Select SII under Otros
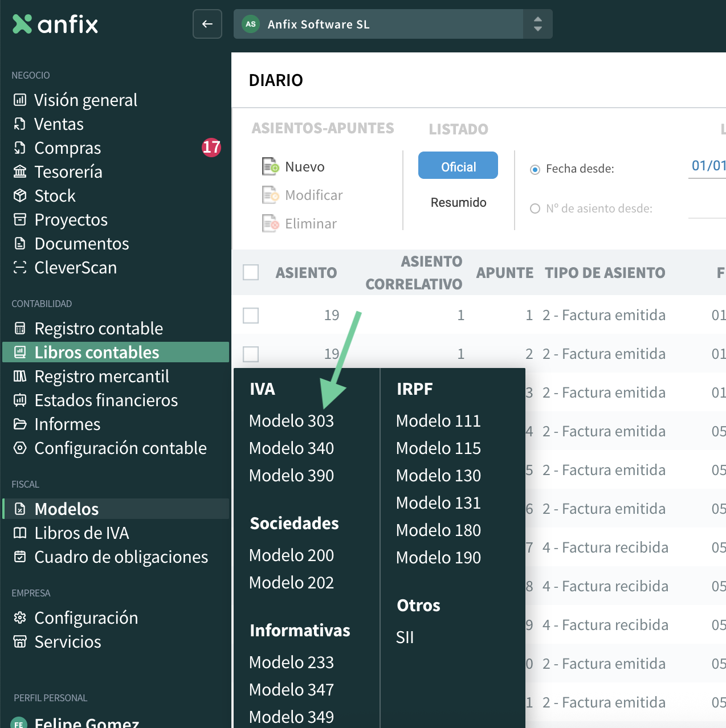 coord(405,637)
